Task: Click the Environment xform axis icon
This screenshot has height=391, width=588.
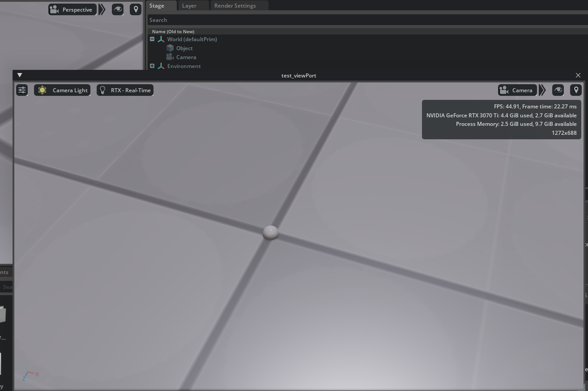Action: pos(161,66)
